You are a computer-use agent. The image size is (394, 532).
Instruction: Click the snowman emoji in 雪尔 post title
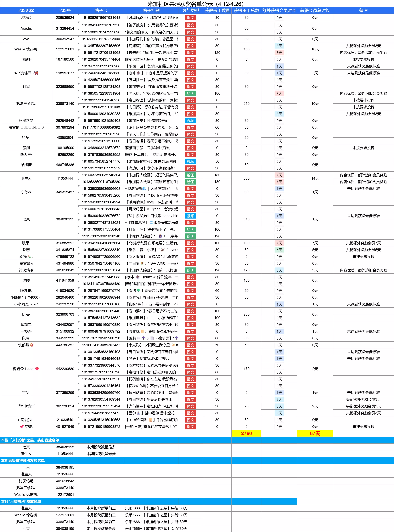pos(139,413)
